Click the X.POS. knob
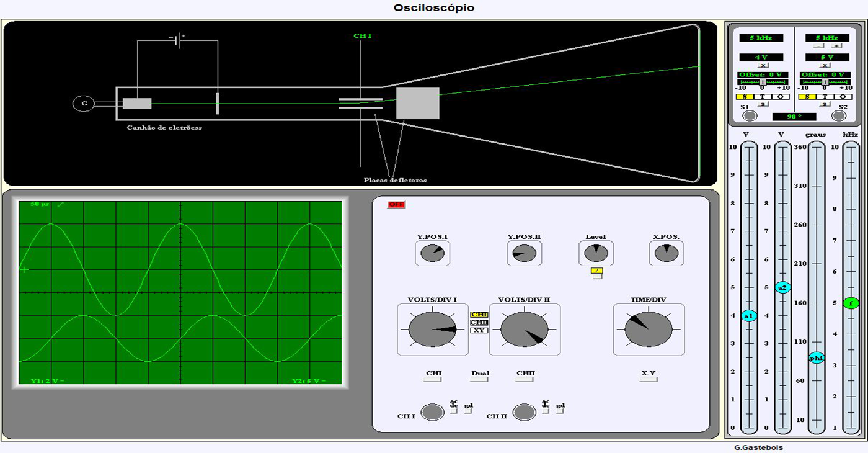The width and height of the screenshot is (868, 453). [x=666, y=253]
